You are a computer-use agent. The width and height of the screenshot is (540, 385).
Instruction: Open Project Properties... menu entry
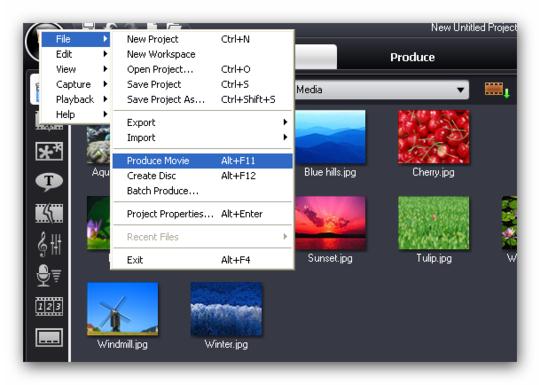202,214
